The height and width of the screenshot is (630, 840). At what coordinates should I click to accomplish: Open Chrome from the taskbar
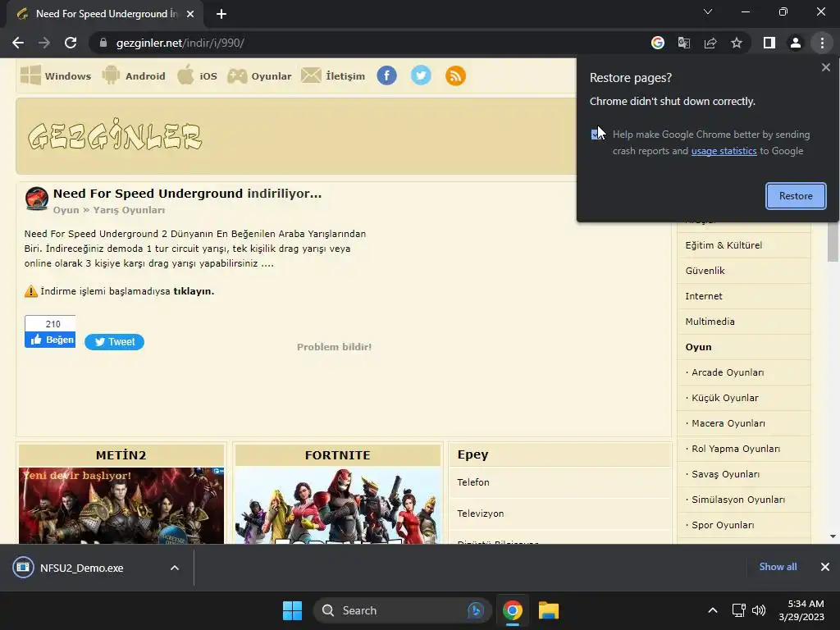tap(513, 610)
